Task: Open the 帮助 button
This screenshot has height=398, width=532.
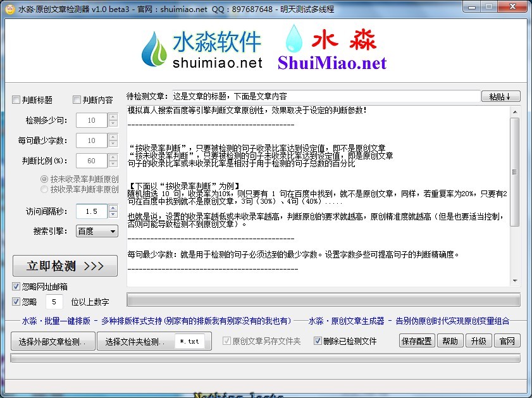Action: (x=450, y=341)
